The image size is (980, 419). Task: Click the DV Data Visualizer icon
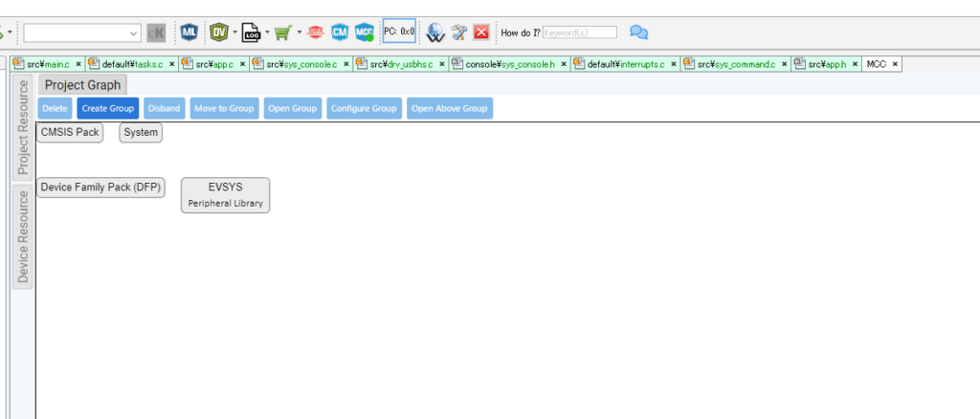(218, 33)
